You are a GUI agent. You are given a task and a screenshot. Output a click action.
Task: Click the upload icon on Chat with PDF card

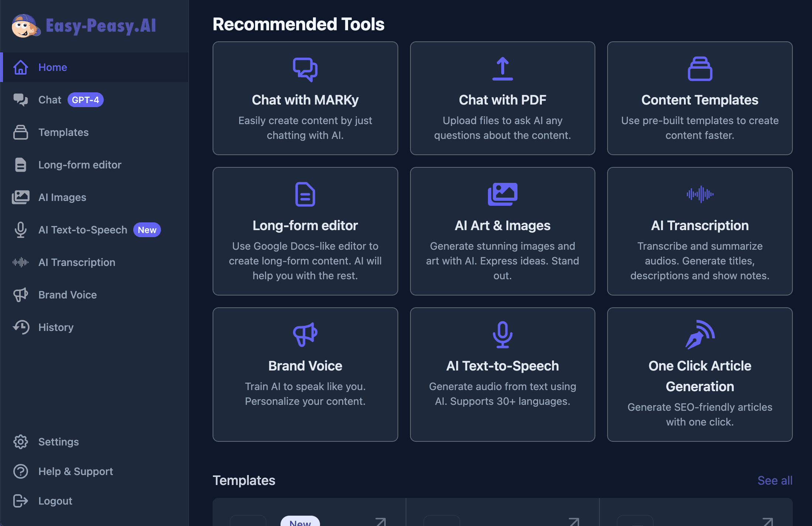[502, 68]
